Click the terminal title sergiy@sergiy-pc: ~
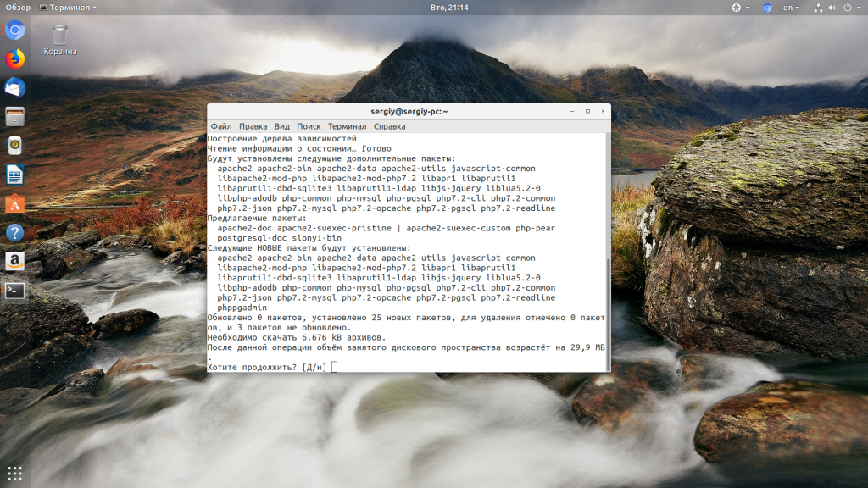Screen dimensions: 868x488 pos(409,111)
